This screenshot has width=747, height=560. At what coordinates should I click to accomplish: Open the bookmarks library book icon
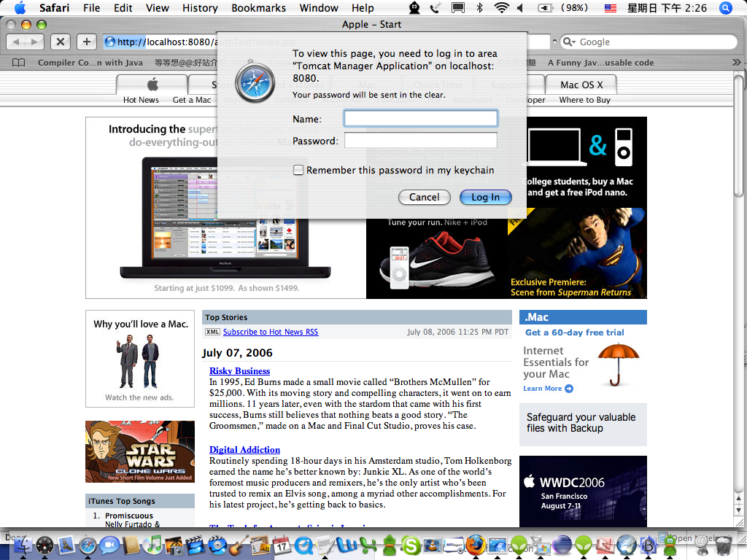click(19, 63)
